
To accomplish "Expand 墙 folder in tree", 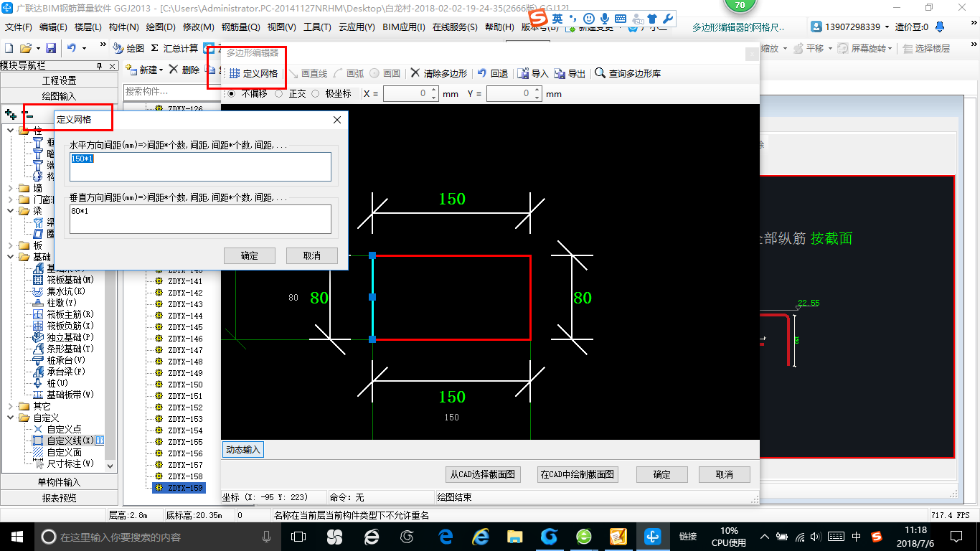I will tap(11, 188).
